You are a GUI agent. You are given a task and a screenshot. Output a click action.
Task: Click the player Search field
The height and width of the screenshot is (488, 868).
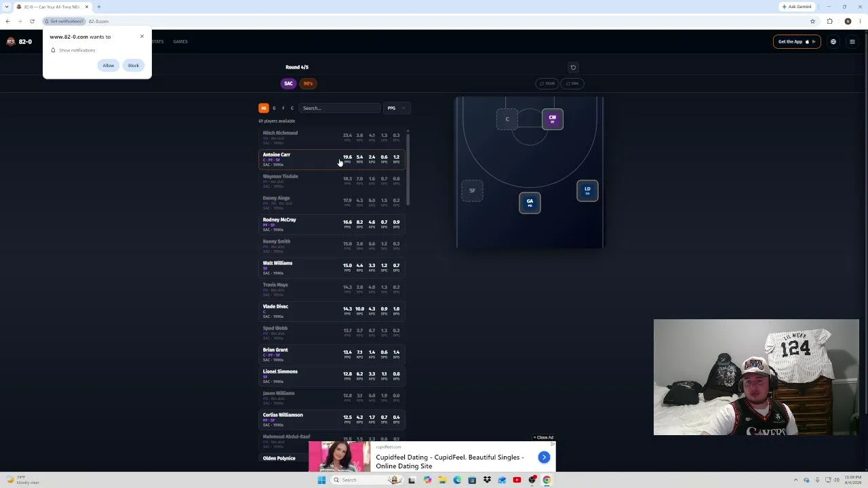coord(339,108)
